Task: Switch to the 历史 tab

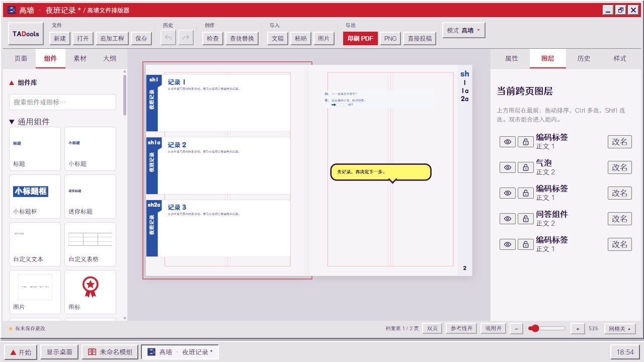Action: [x=584, y=58]
